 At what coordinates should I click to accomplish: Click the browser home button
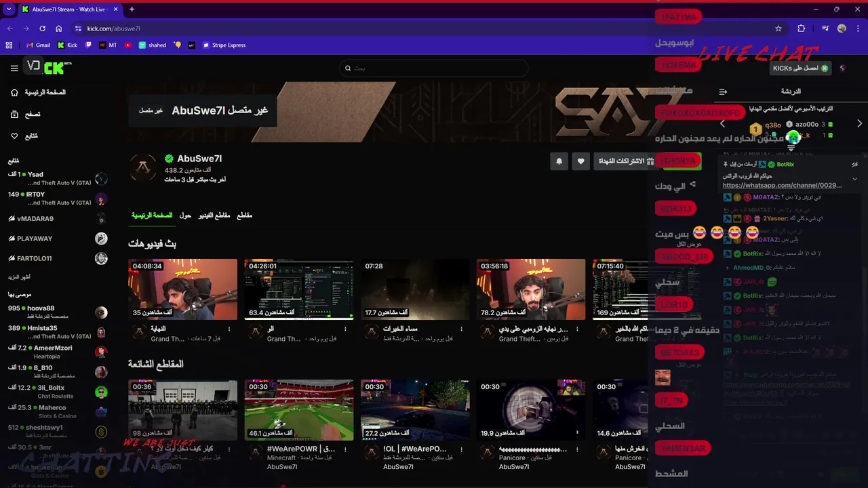click(59, 28)
